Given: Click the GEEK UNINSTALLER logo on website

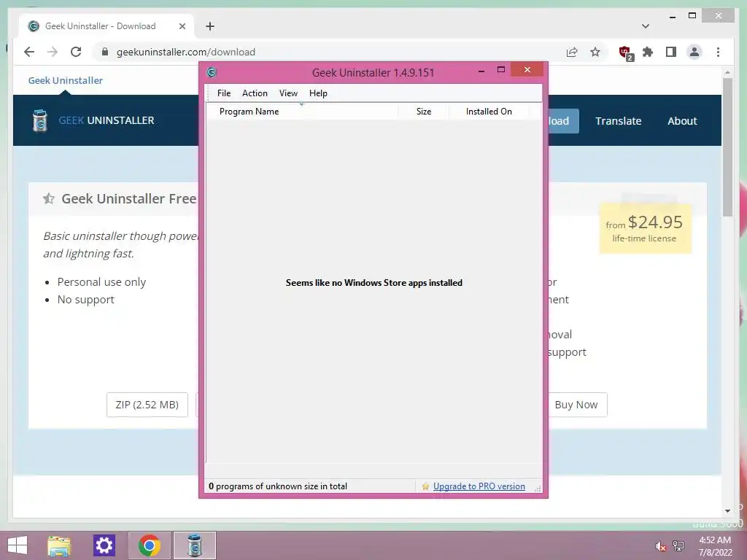Looking at the screenshot, I should point(93,120).
